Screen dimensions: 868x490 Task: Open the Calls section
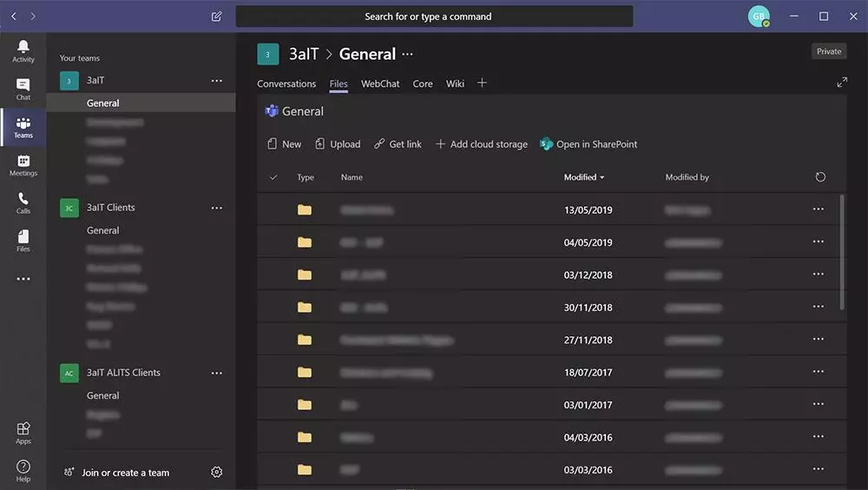tap(23, 203)
